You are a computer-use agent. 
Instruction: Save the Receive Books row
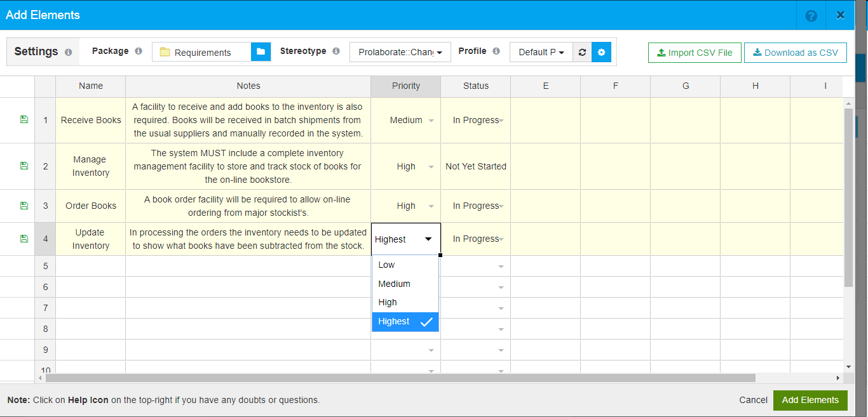24,119
